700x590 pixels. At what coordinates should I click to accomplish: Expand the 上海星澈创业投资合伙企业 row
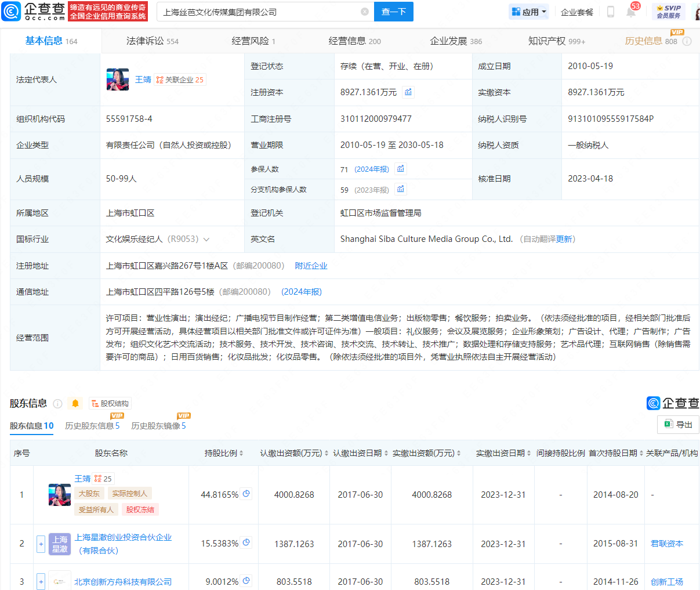pos(41,544)
